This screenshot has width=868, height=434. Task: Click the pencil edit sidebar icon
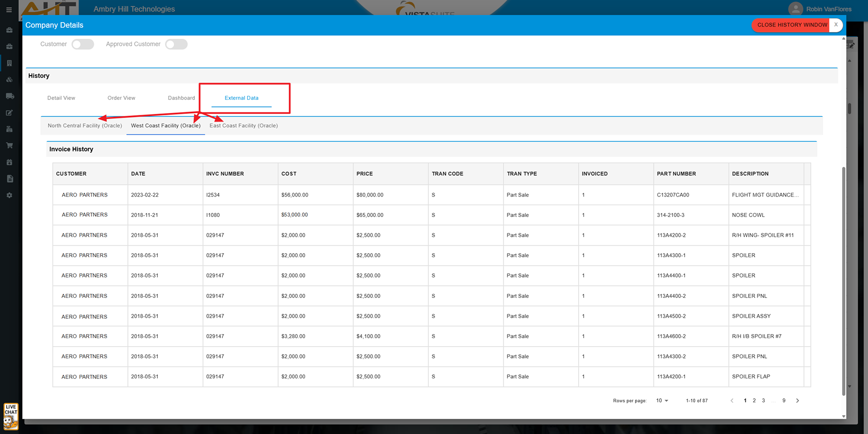click(x=9, y=113)
